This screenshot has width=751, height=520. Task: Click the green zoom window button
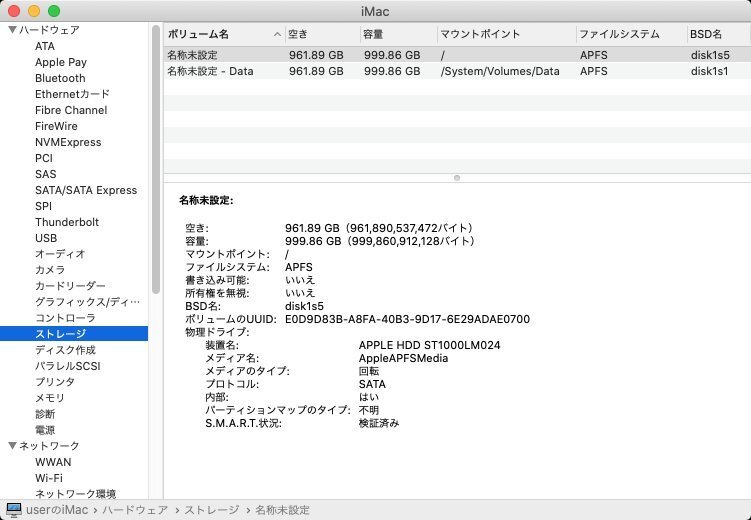[x=53, y=10]
